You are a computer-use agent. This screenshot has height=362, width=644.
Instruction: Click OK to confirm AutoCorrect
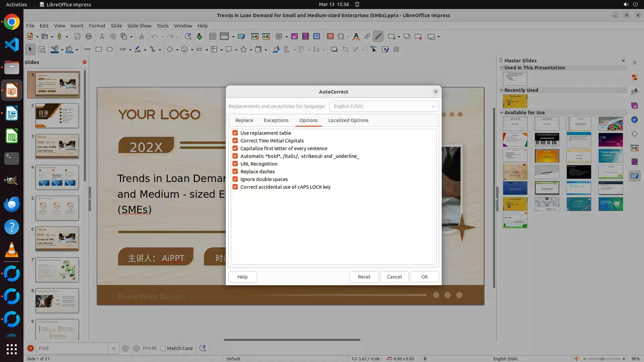424,277
